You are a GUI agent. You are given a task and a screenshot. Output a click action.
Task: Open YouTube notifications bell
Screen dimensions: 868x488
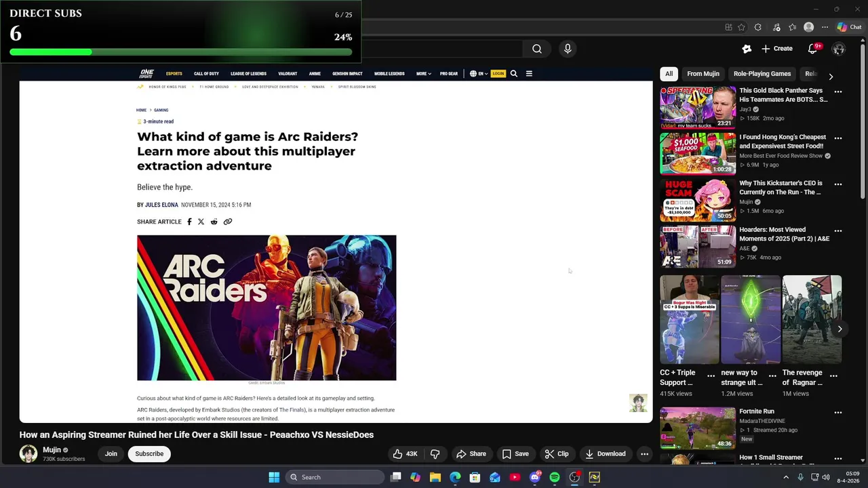click(813, 49)
